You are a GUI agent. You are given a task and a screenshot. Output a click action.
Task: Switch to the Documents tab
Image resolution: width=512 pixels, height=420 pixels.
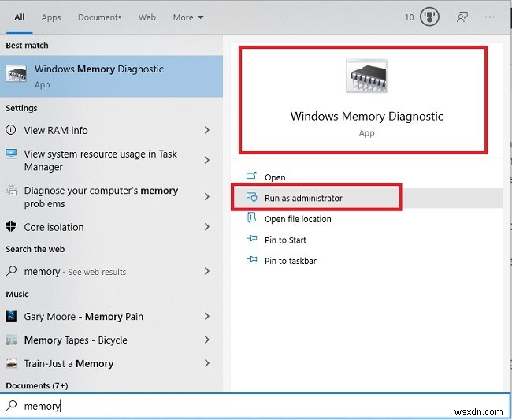(x=99, y=17)
